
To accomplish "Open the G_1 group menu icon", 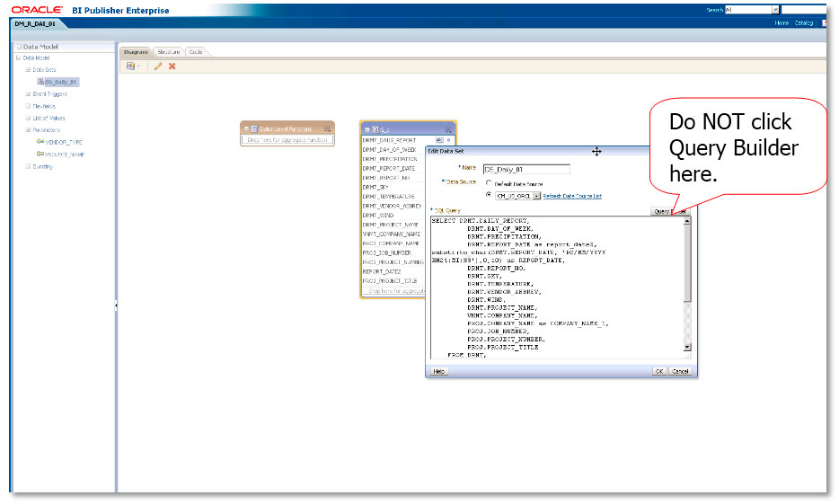I will pos(448,129).
